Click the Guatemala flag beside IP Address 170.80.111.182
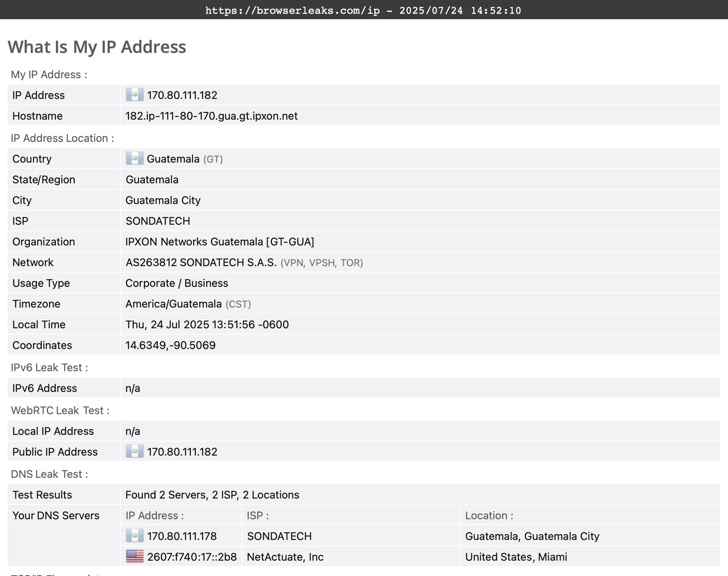 pos(134,95)
